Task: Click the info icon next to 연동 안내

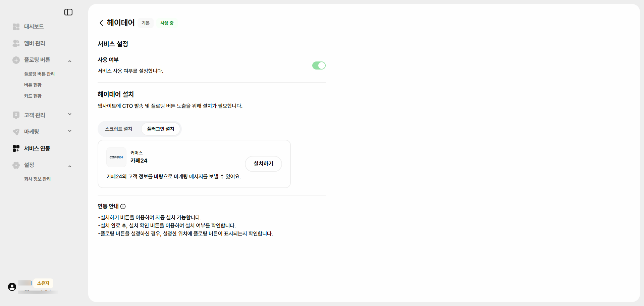Action: (x=123, y=206)
